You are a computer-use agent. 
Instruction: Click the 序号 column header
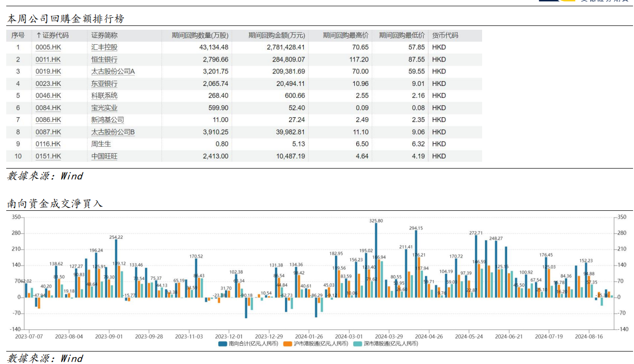pos(18,36)
